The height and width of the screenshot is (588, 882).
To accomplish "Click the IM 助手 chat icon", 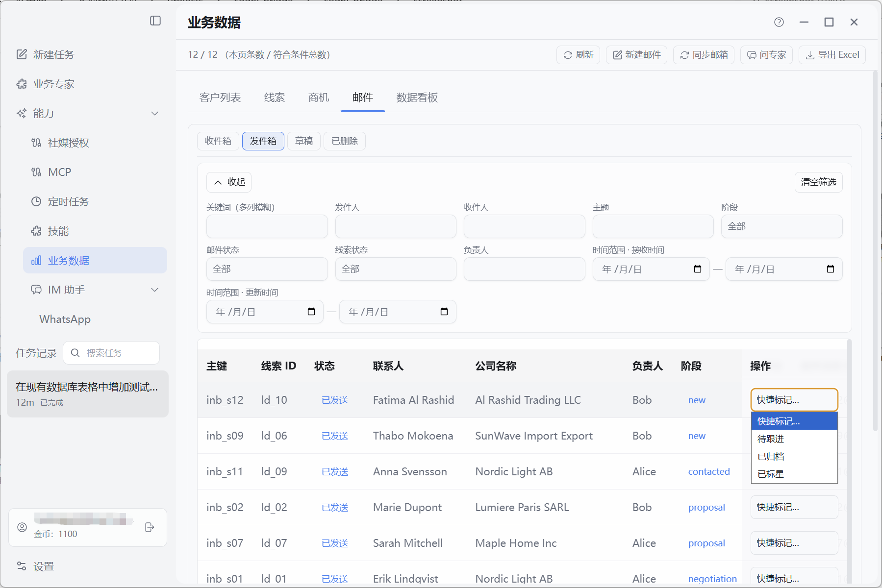I will click(36, 290).
